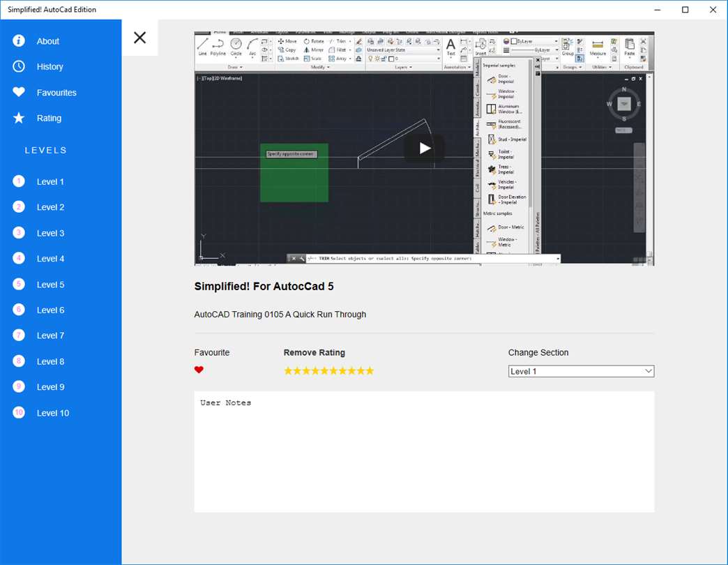Click the Remove Rating button

click(314, 352)
